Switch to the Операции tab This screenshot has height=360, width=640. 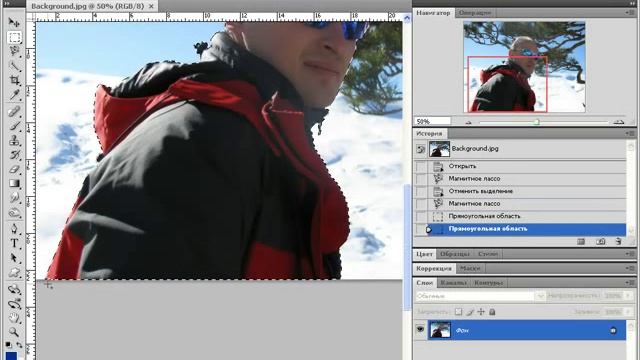pos(474,13)
